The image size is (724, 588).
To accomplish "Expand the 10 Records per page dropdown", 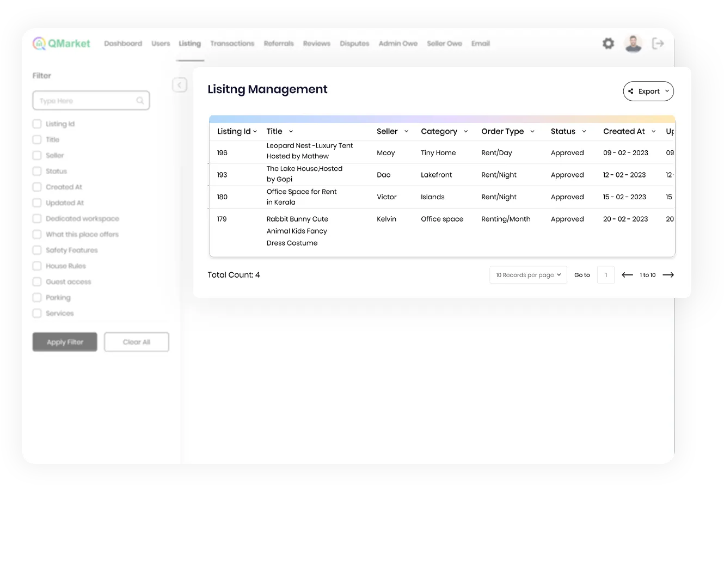I will point(527,275).
